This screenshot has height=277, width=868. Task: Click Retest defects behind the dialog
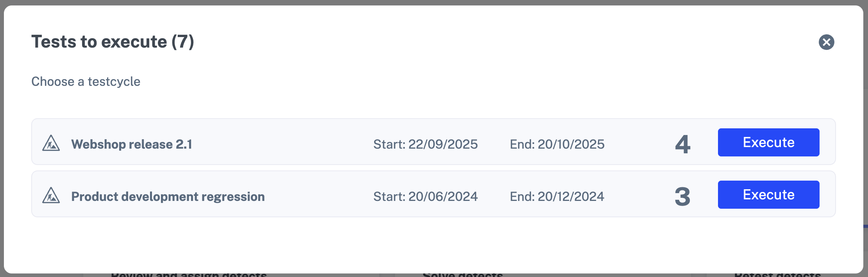777,275
